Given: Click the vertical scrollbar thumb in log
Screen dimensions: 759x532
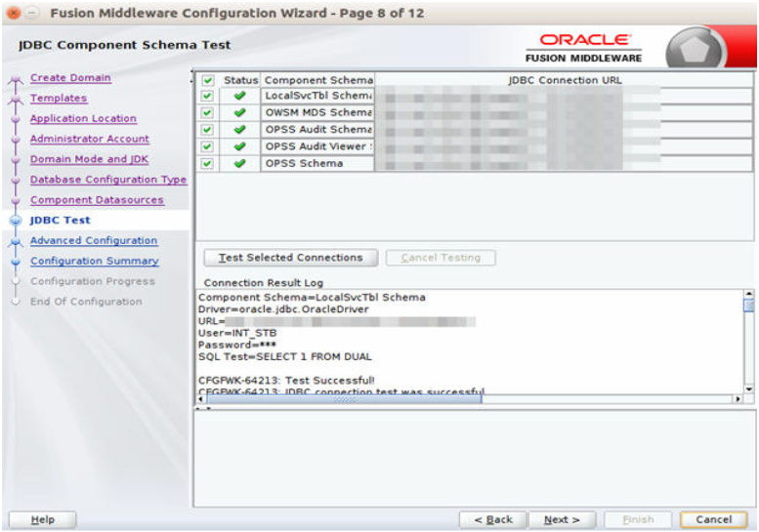Looking at the screenshot, I should (x=748, y=306).
